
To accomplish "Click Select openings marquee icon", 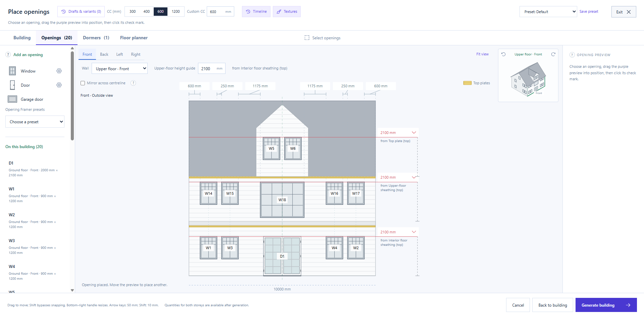I will (307, 38).
